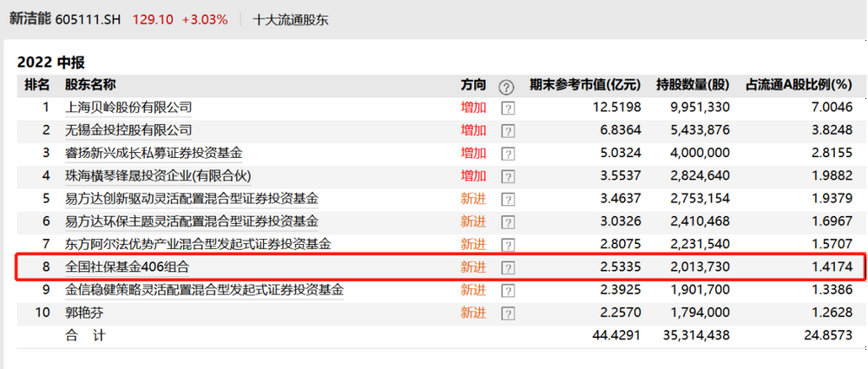Click market value 12.5198
Image resolution: width=868 pixels, height=369 pixels.
[x=617, y=108]
